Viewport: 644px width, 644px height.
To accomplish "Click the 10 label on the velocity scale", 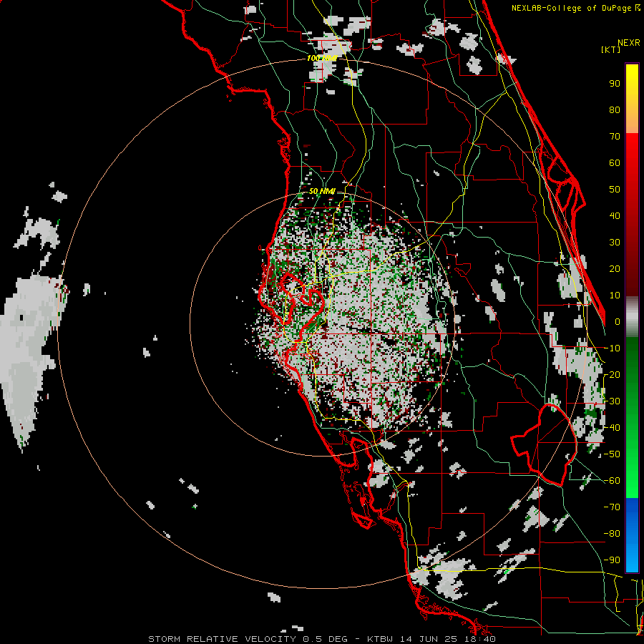I will click(x=615, y=296).
